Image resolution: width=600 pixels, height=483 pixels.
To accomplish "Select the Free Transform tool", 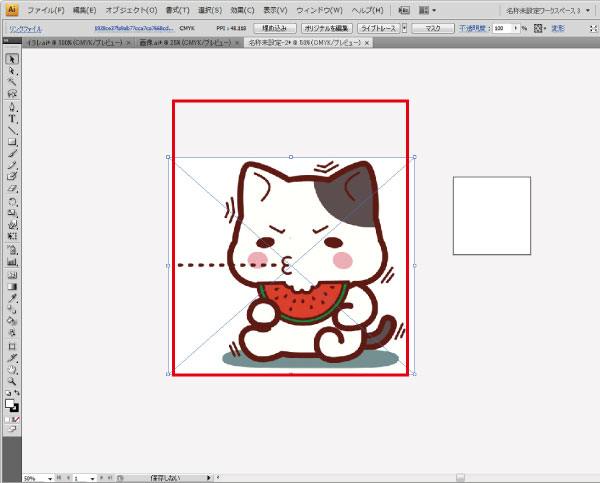I will (x=12, y=236).
